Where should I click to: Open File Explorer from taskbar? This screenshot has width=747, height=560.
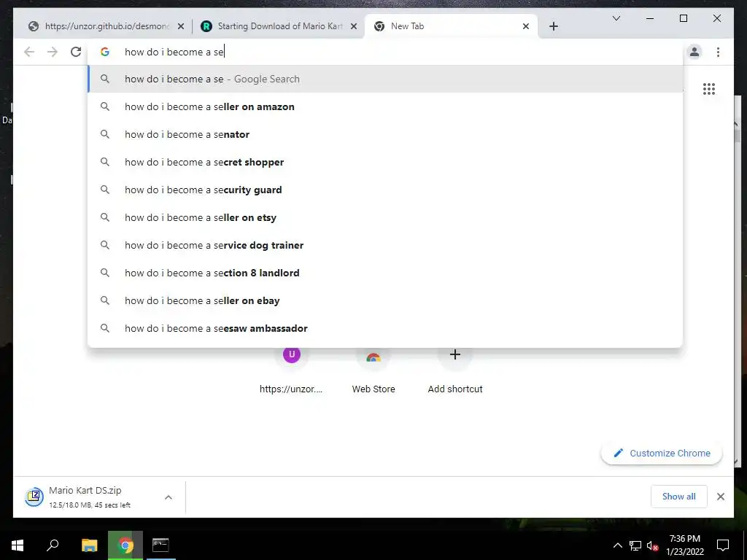[90, 545]
